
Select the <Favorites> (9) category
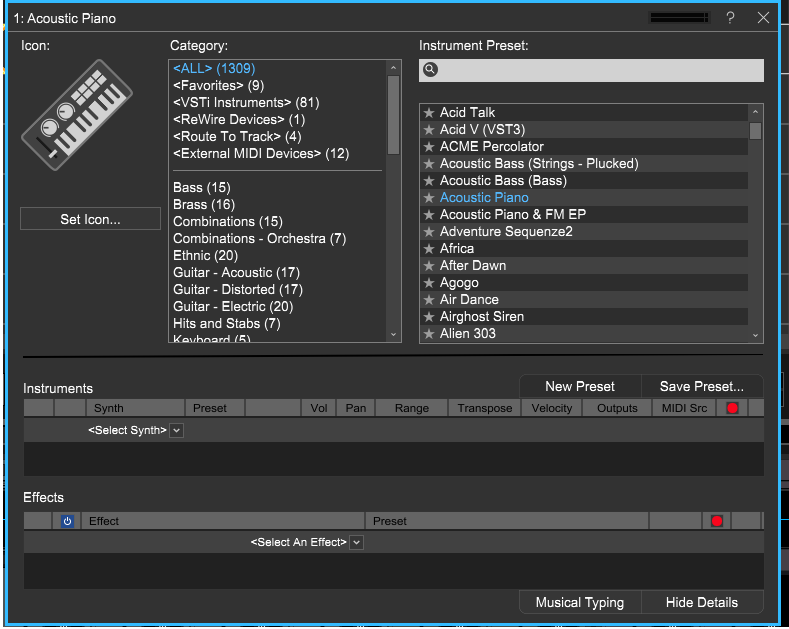(218, 86)
